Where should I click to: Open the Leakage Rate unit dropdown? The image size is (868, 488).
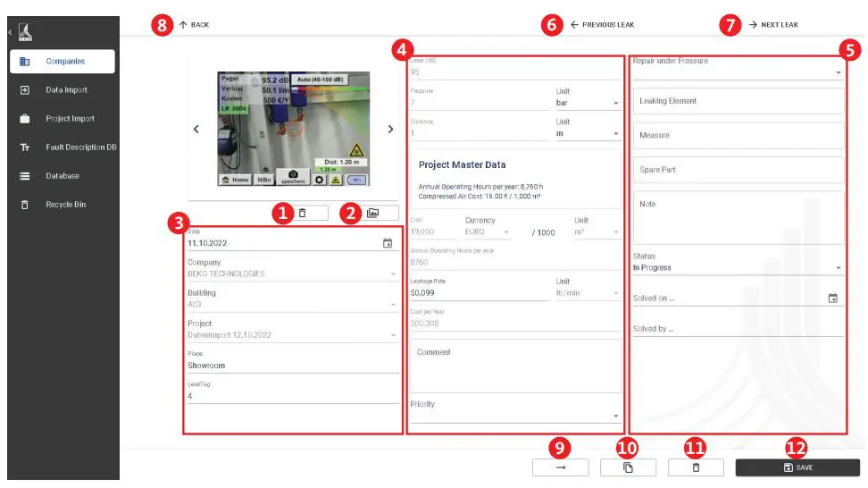click(588, 293)
